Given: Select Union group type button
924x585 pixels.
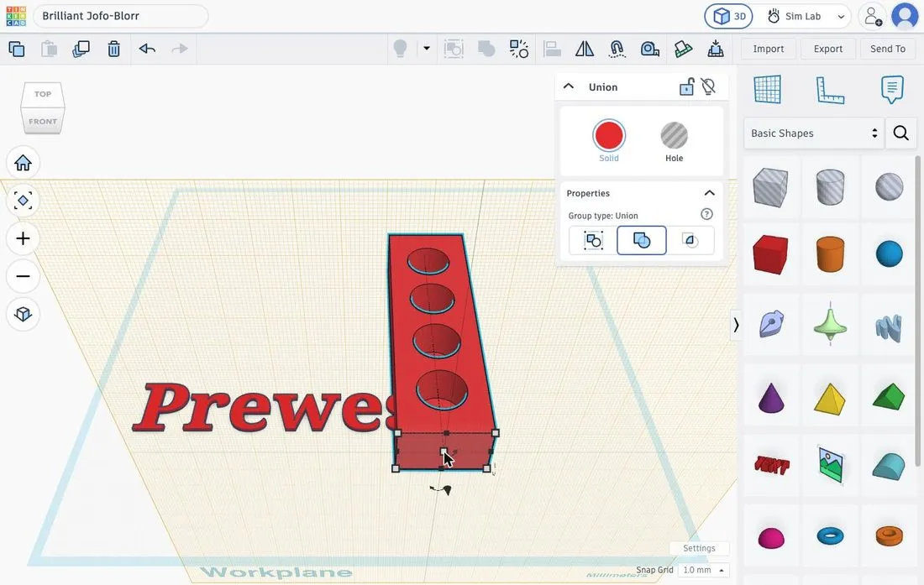Looking at the screenshot, I should pos(641,240).
